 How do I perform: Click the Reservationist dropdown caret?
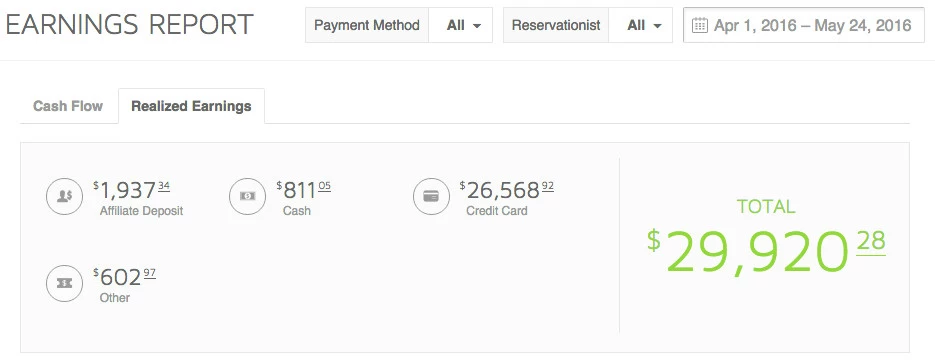pyautogui.click(x=657, y=26)
